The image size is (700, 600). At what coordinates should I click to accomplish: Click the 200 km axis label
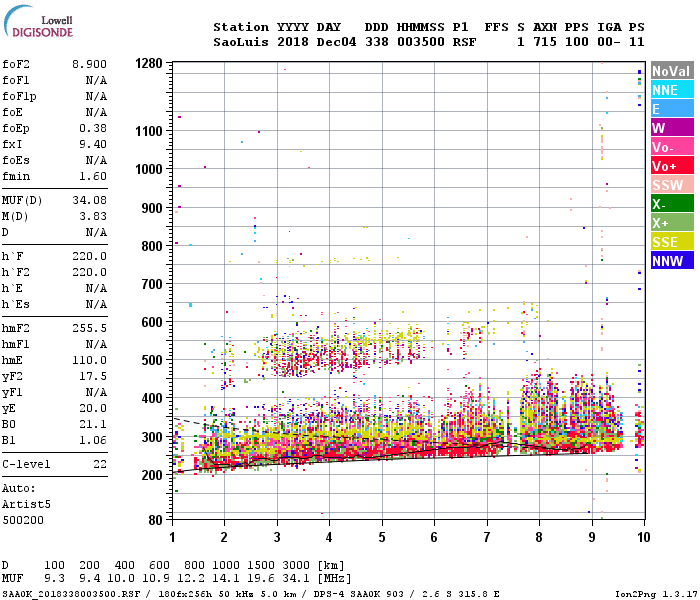[x=152, y=475]
